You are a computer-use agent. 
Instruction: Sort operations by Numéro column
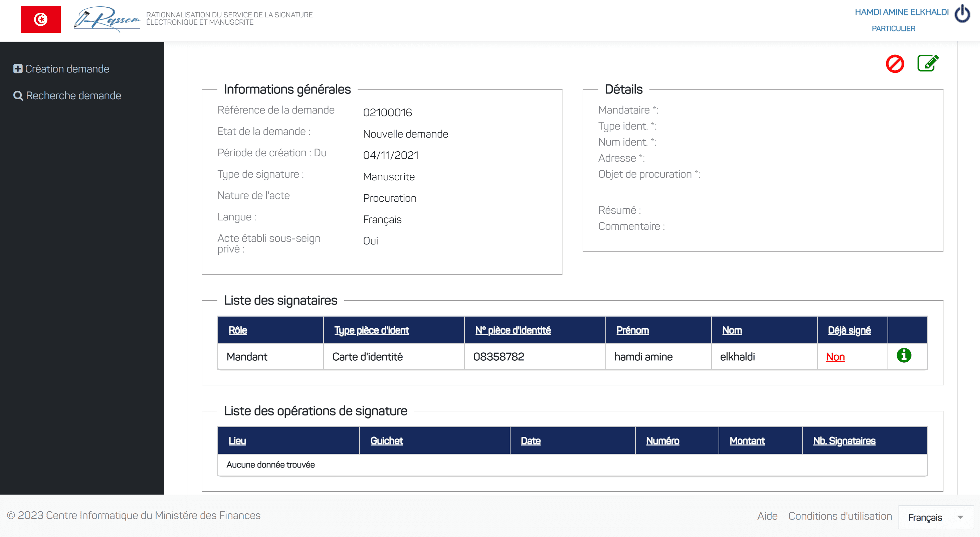point(663,441)
